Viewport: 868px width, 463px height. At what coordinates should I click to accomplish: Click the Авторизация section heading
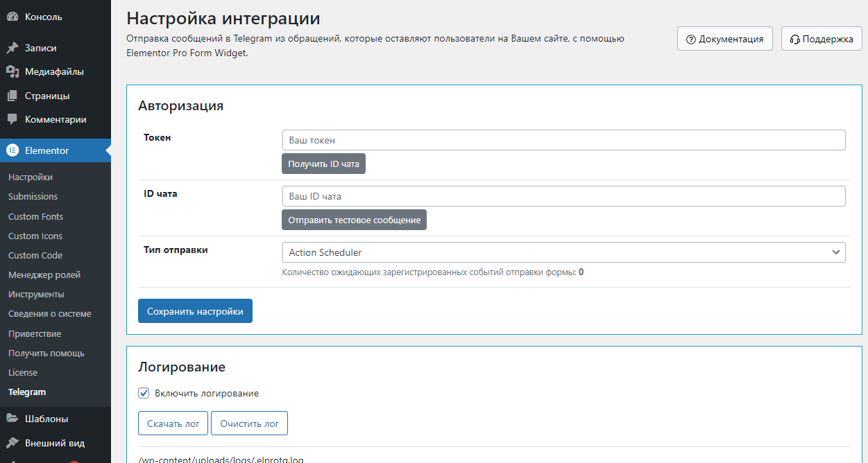(x=180, y=105)
